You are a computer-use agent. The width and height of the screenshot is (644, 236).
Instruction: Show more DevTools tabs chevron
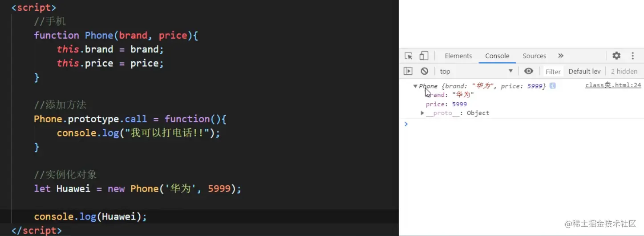tap(561, 56)
